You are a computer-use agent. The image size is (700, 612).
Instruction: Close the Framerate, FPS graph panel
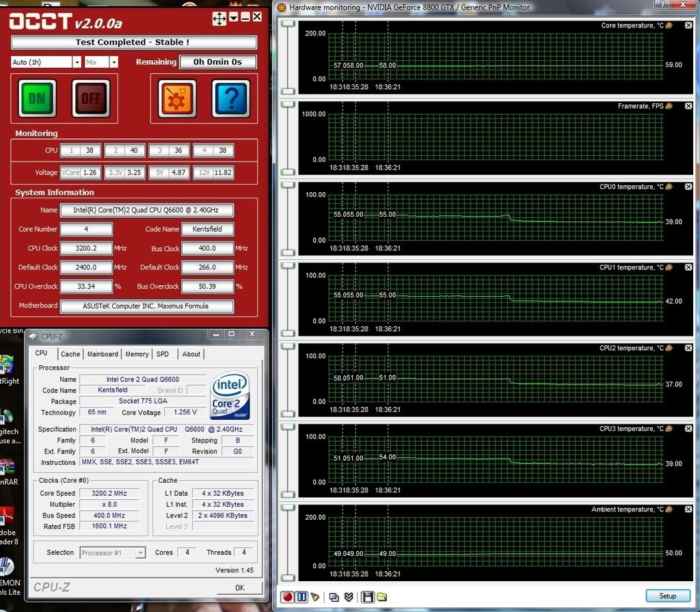tap(688, 106)
